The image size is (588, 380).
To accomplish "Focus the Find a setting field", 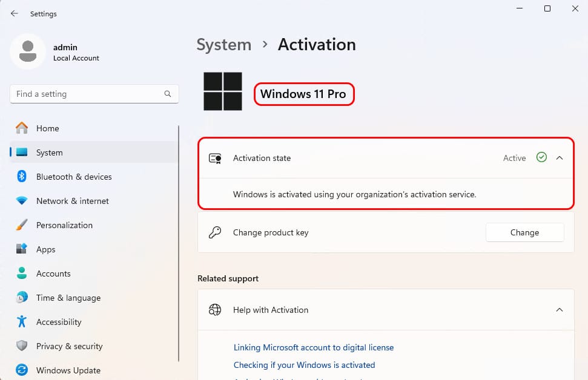I will pos(94,94).
